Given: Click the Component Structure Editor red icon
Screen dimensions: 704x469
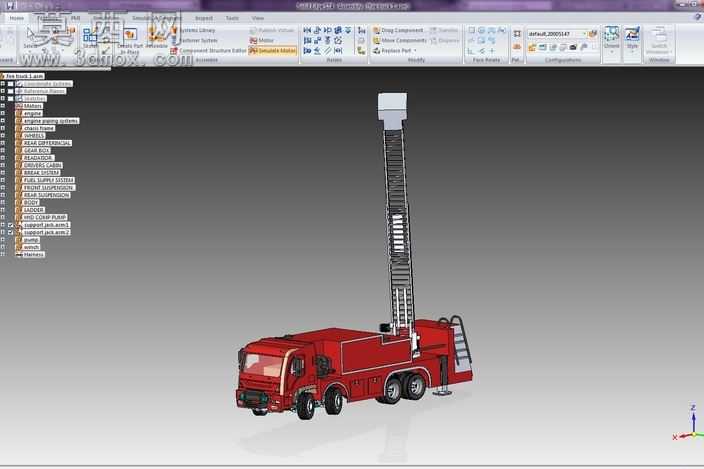Looking at the screenshot, I should [x=174, y=51].
